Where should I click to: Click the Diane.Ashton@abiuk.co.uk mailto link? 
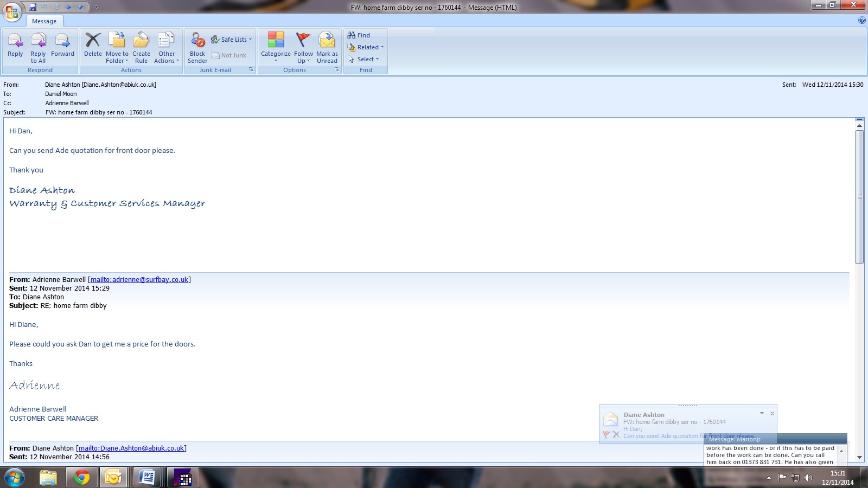tap(131, 448)
